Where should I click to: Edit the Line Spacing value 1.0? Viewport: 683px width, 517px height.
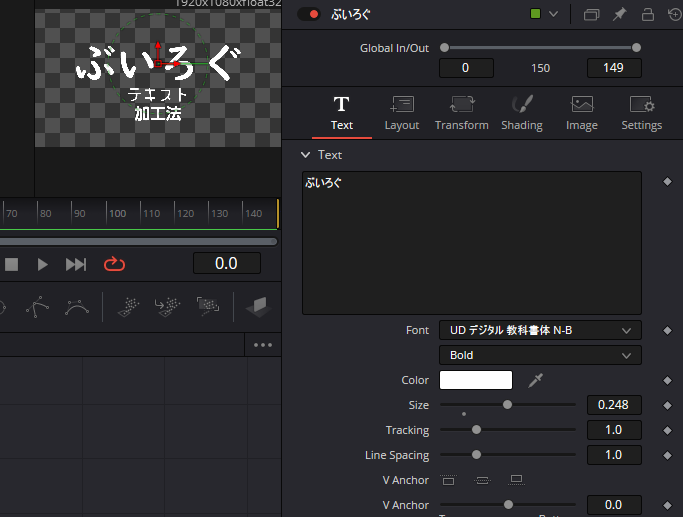pyautogui.click(x=614, y=455)
